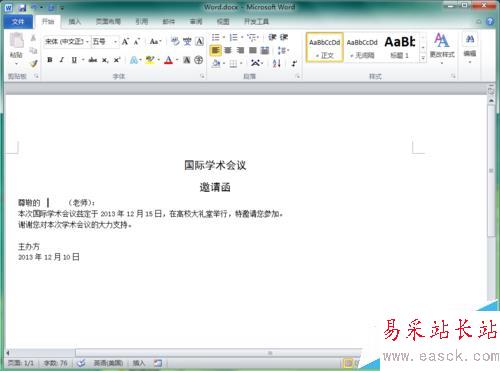The width and height of the screenshot is (500, 371).
Task: Click the Save icon in the Quick Access Toolbar
Action: coord(22,7)
